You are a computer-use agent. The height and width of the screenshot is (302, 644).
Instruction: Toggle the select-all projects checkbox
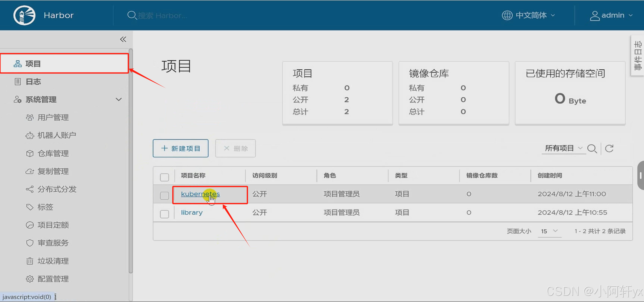pos(164,177)
